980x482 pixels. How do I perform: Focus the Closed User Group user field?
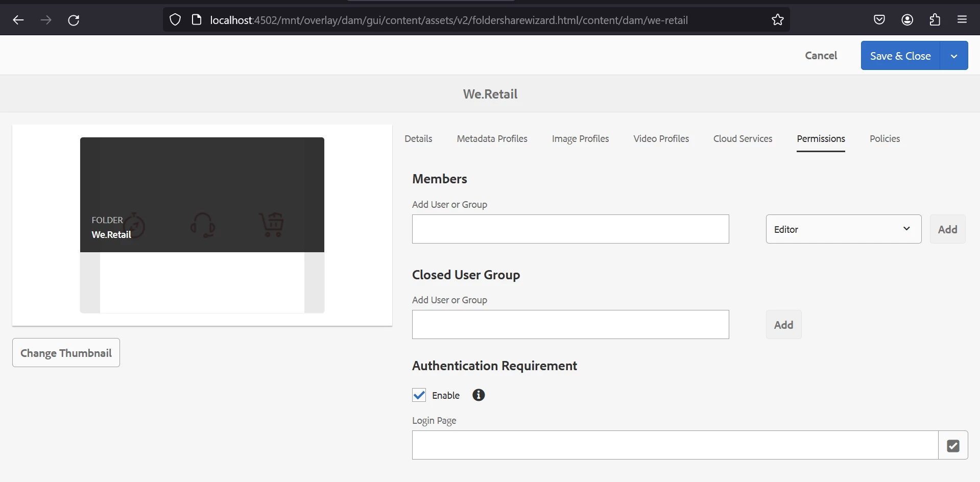570,325
